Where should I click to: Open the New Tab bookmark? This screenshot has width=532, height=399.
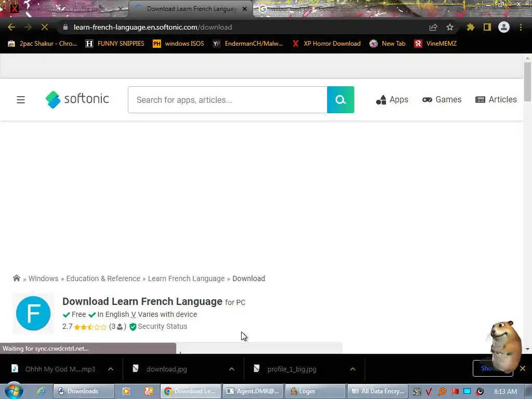click(x=388, y=44)
